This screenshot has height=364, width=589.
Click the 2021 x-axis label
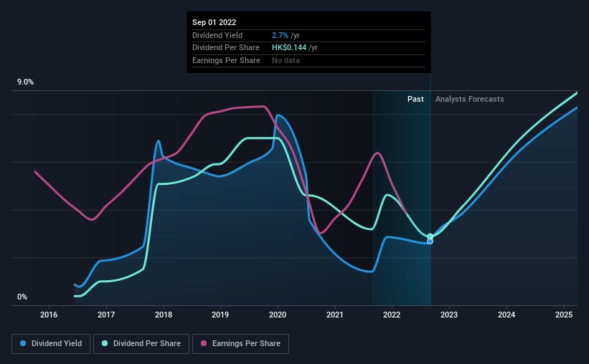pos(335,315)
